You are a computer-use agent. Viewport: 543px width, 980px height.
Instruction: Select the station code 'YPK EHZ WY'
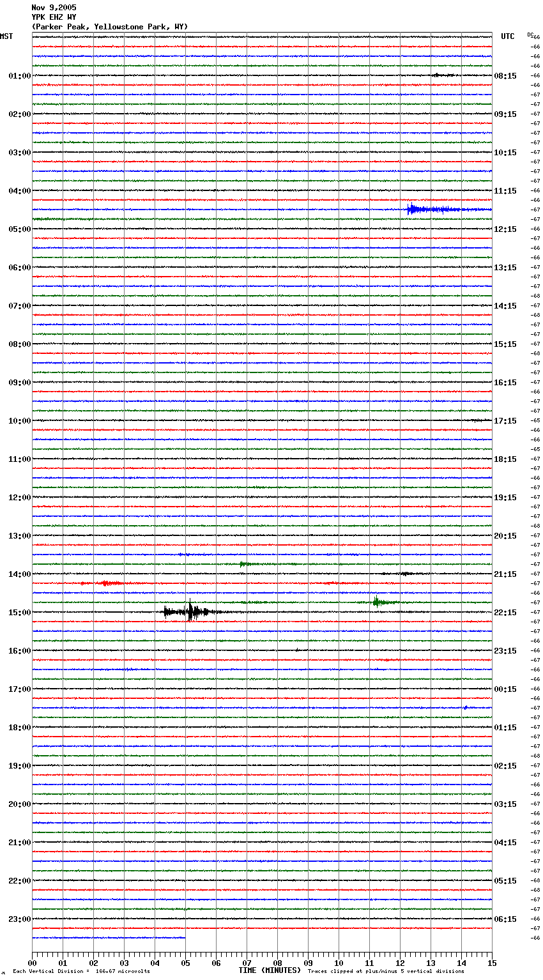pos(54,17)
